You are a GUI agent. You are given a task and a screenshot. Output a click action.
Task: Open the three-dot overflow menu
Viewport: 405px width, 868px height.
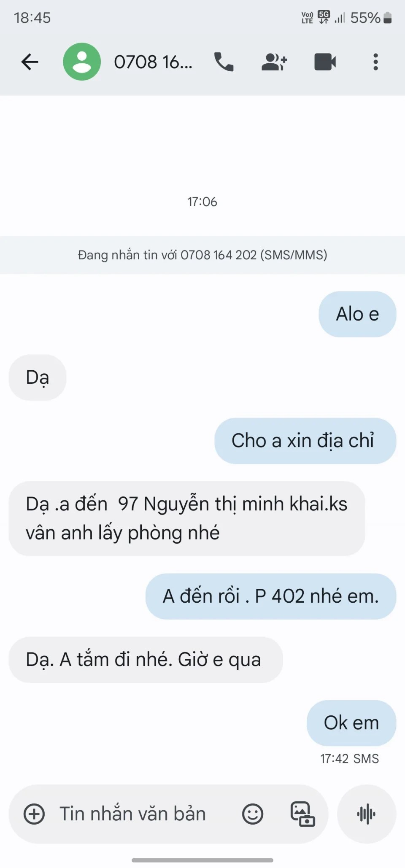coord(375,62)
